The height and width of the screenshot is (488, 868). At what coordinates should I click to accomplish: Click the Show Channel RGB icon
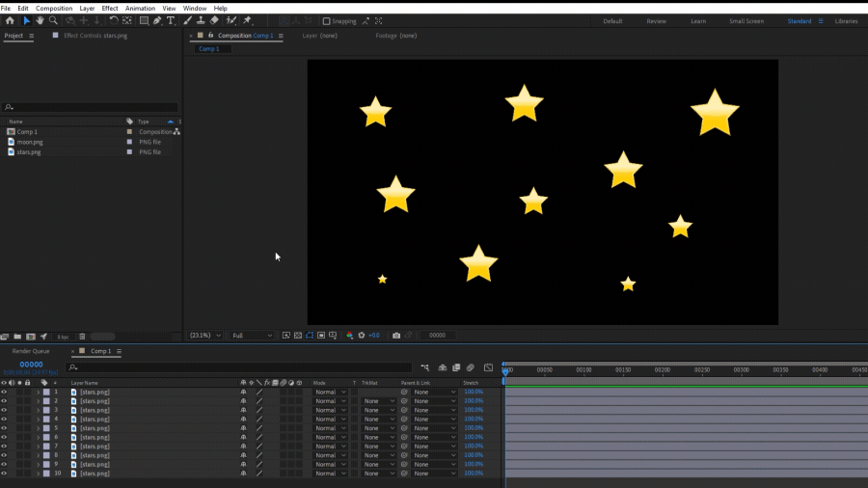[x=349, y=336]
